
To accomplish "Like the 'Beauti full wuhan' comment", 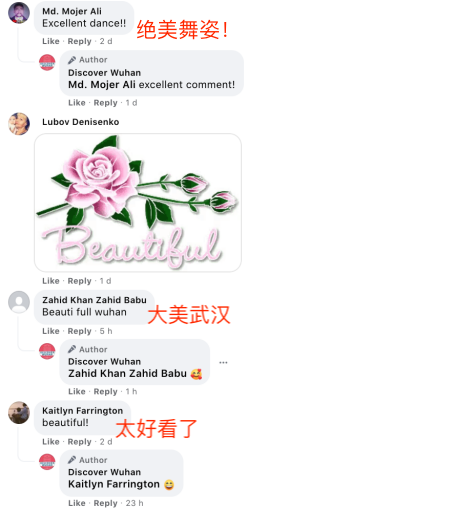I will coord(51,331).
